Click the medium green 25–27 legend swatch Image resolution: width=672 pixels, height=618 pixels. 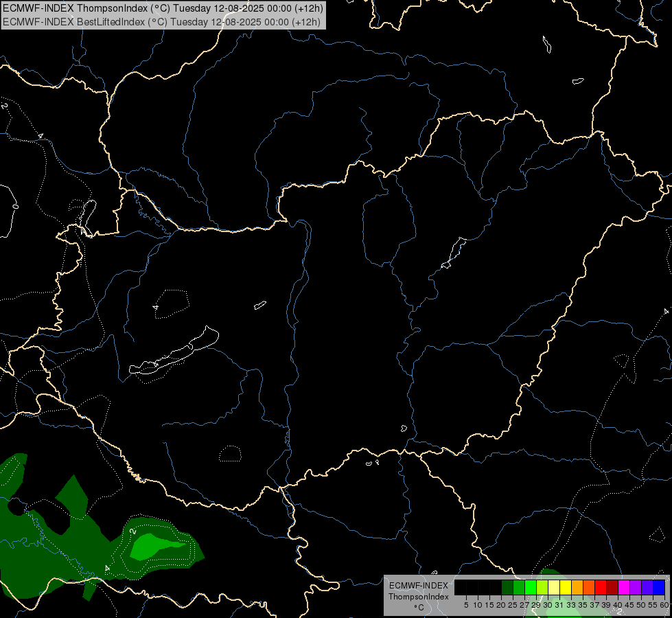pos(519,587)
